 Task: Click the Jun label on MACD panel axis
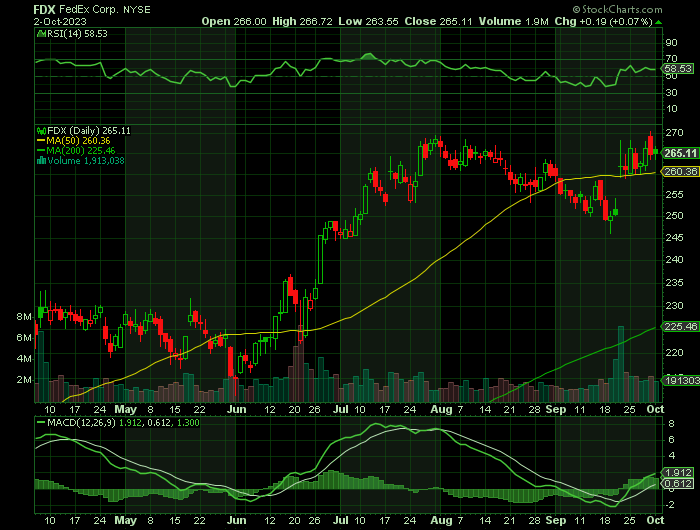tap(236, 520)
